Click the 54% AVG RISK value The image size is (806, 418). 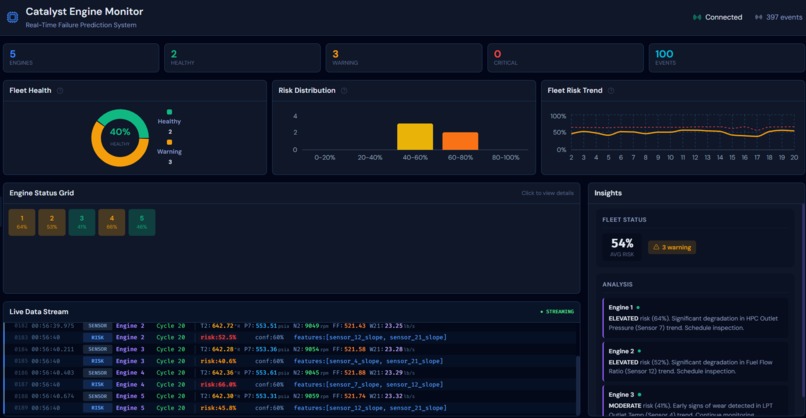(x=622, y=246)
